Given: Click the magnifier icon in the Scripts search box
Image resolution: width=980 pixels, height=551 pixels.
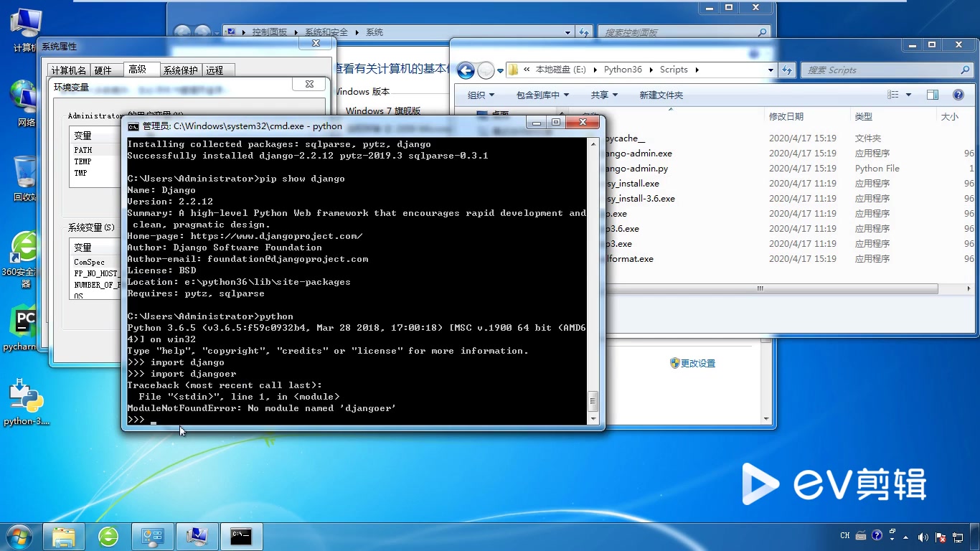Looking at the screenshot, I should (x=965, y=70).
